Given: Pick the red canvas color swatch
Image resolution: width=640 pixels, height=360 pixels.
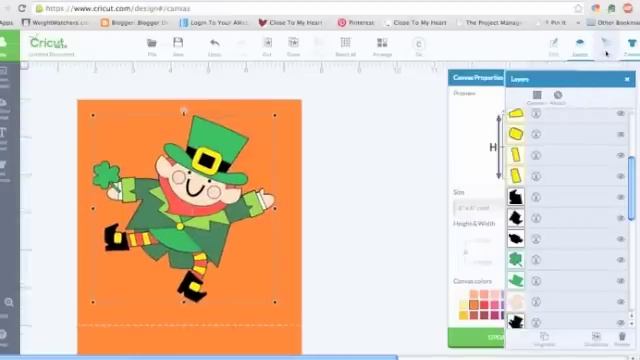Looking at the screenshot, I should [x=484, y=305].
